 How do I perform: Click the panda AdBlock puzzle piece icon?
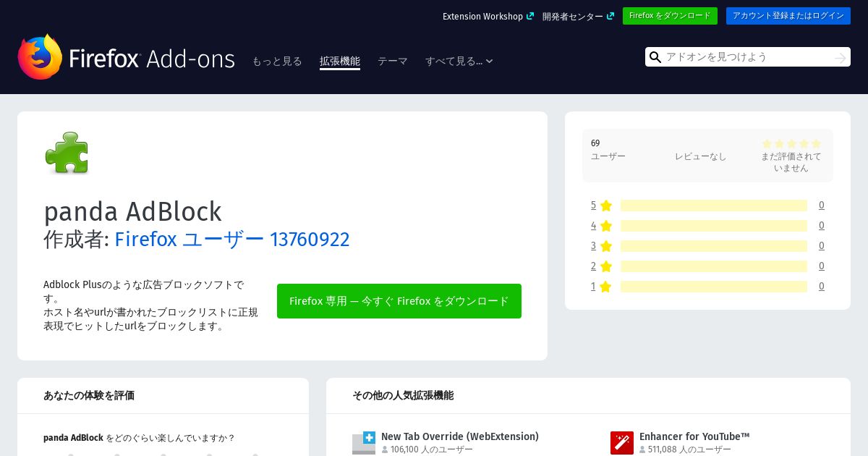click(67, 153)
